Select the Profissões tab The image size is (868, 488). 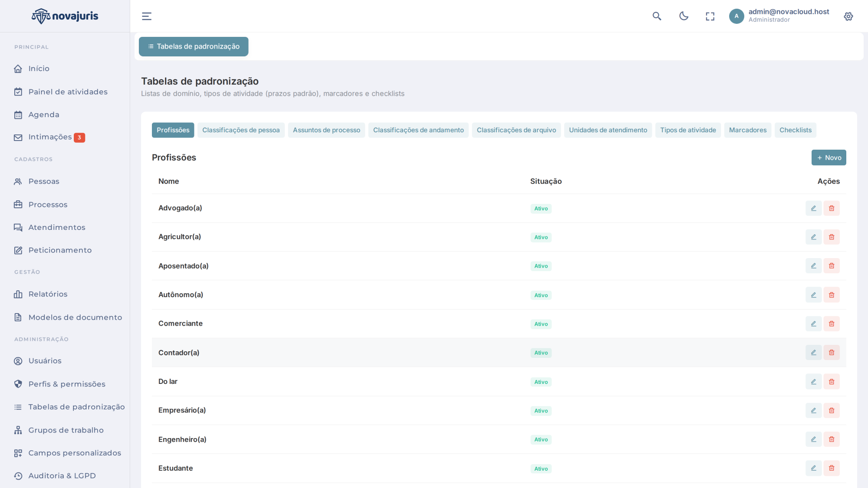[173, 130]
